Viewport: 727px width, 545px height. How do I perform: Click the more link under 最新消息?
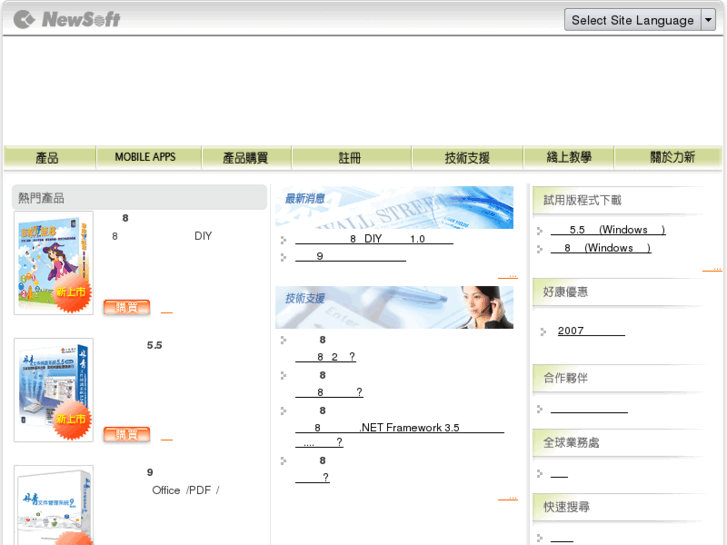tap(508, 277)
